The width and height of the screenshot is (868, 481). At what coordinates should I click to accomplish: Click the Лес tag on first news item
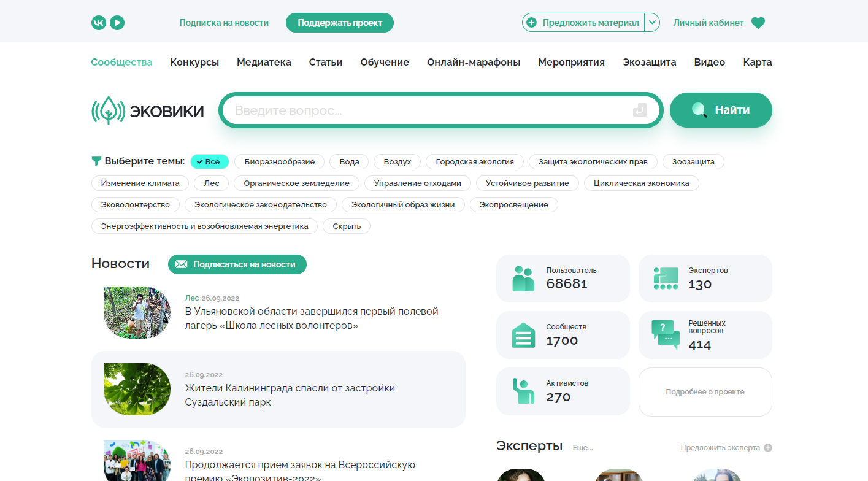coord(192,298)
